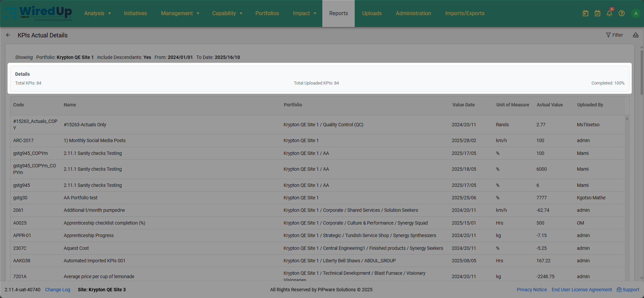Click the export/download icon
Viewport: 644px width, 298px height.
click(x=636, y=35)
